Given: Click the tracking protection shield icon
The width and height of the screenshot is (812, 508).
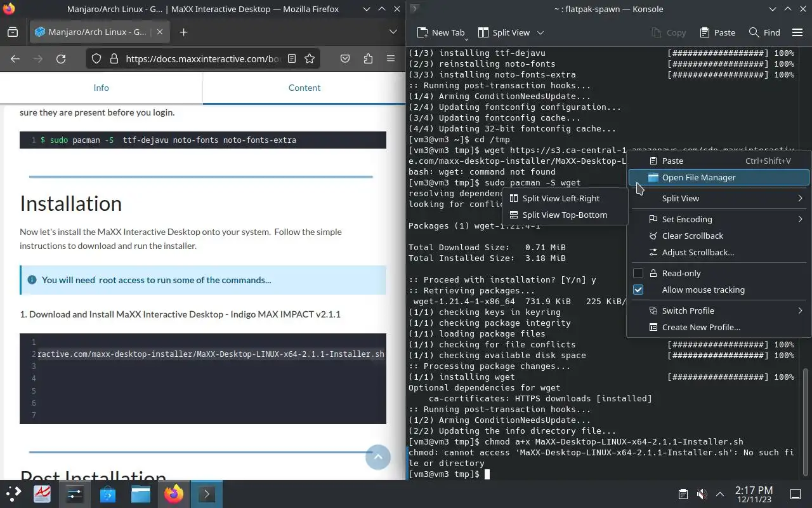Looking at the screenshot, I should (x=96, y=58).
